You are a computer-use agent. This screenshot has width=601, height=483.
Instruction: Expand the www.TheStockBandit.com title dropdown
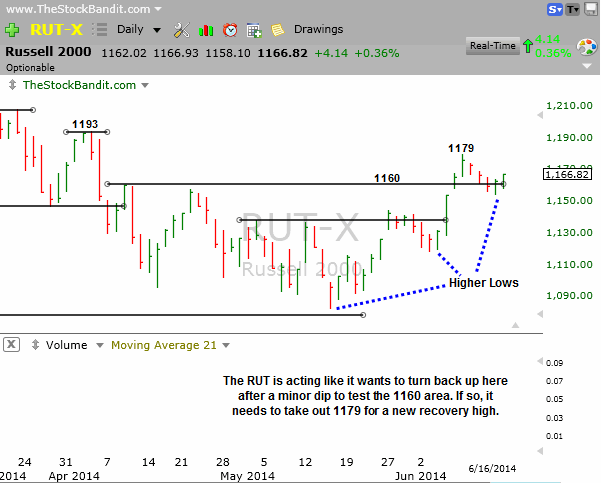pyautogui.click(x=158, y=8)
